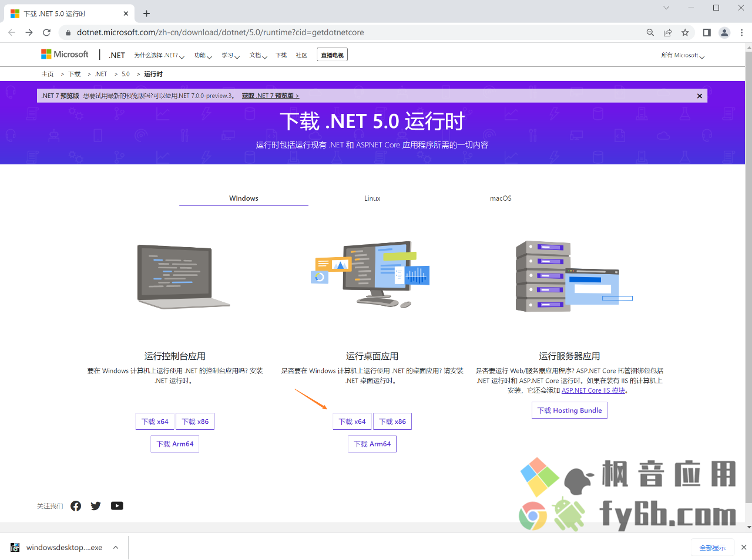This screenshot has height=560, width=752.
Task: Open the Twitter icon next to 关注我们
Action: (x=96, y=506)
